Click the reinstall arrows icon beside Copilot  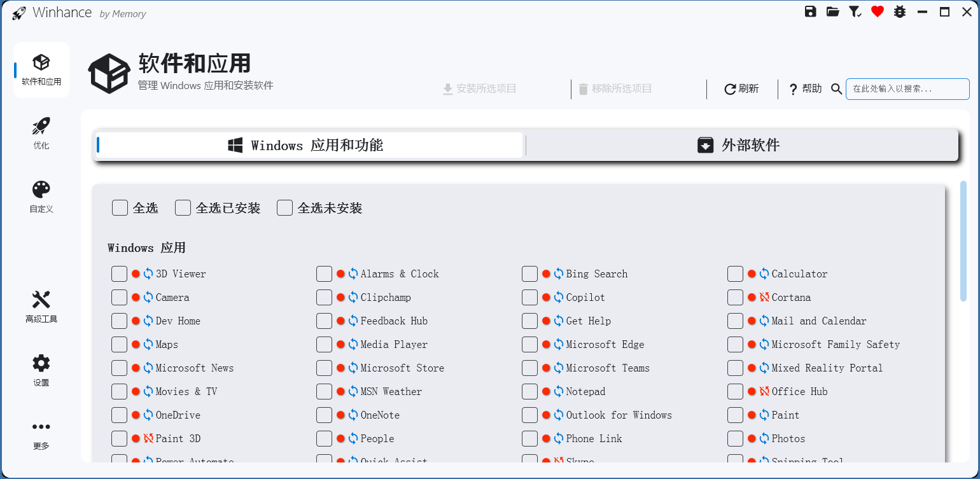[559, 298]
